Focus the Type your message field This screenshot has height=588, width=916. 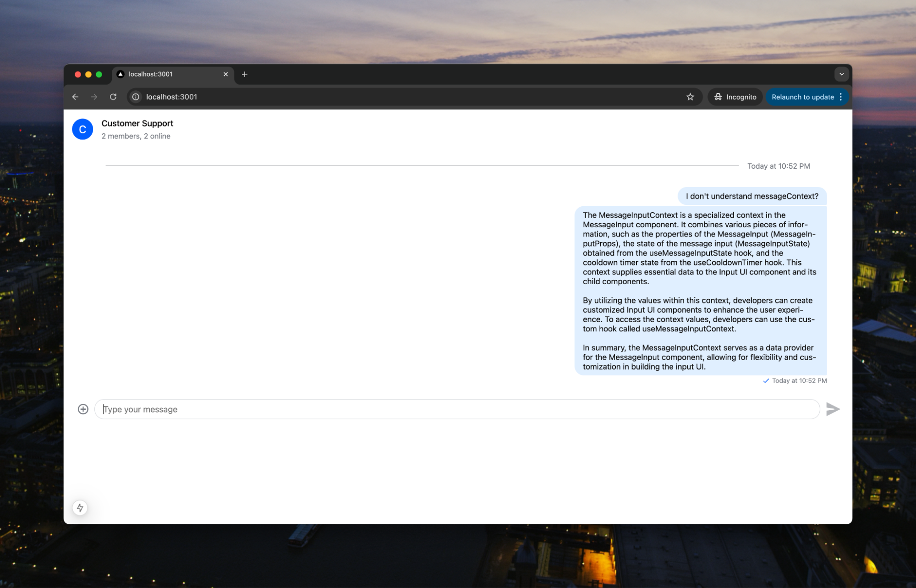tap(457, 409)
